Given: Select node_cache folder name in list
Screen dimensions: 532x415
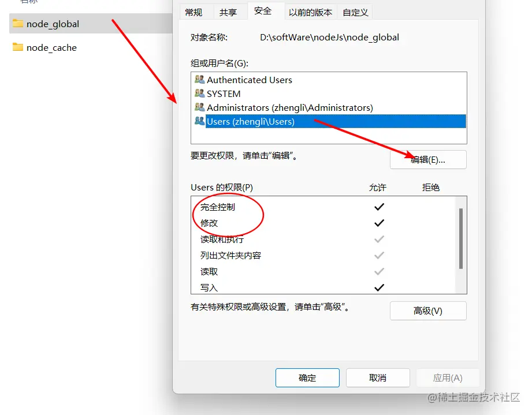Looking at the screenshot, I should pyautogui.click(x=51, y=47).
